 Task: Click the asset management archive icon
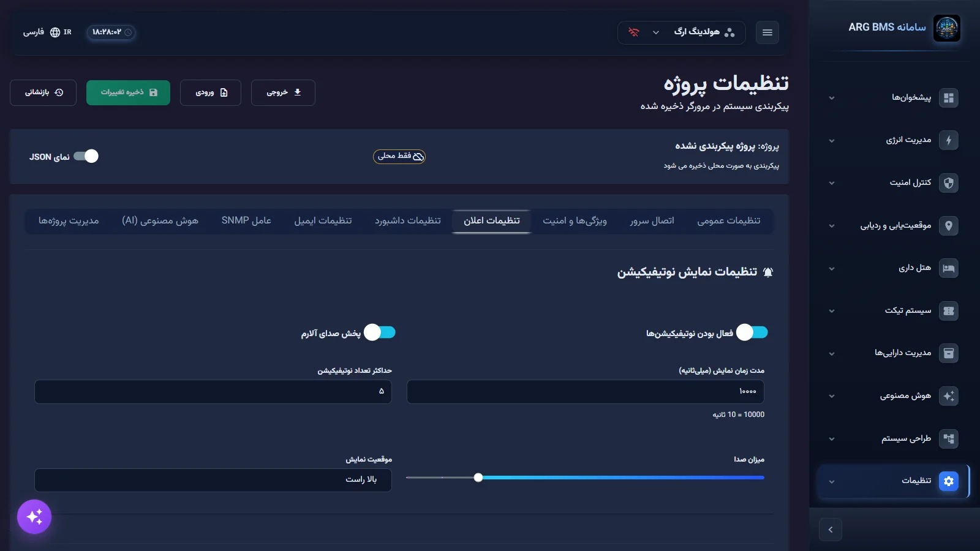tap(949, 353)
